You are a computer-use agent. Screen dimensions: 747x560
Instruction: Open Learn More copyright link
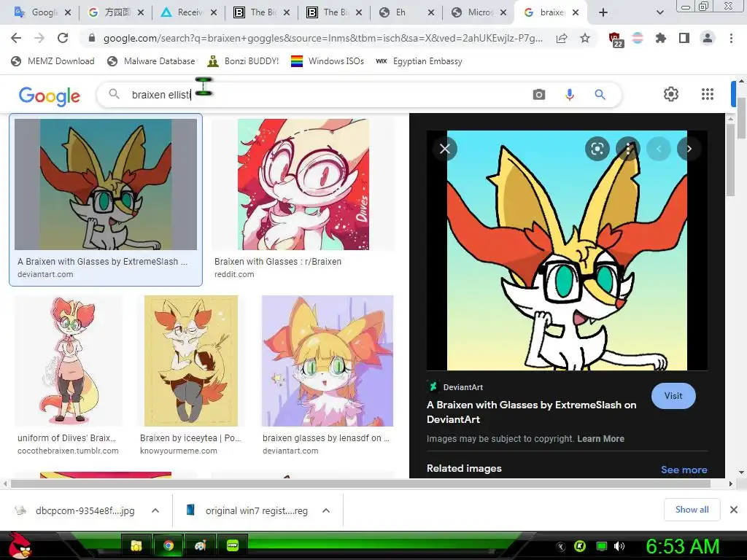click(601, 438)
